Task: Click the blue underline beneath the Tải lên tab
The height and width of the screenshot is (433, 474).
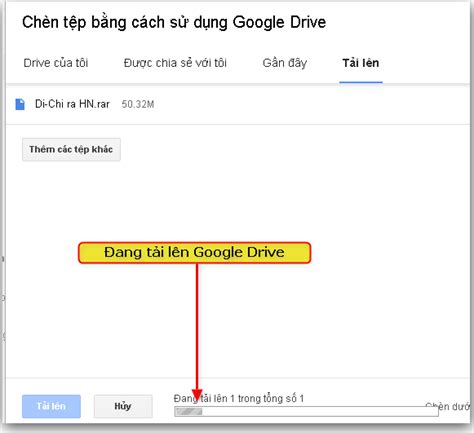Action: point(361,82)
